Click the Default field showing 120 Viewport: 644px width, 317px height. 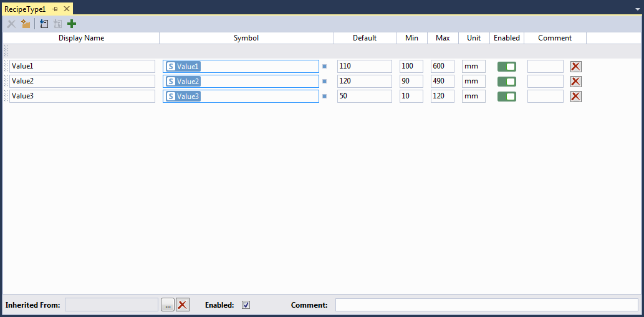click(365, 81)
